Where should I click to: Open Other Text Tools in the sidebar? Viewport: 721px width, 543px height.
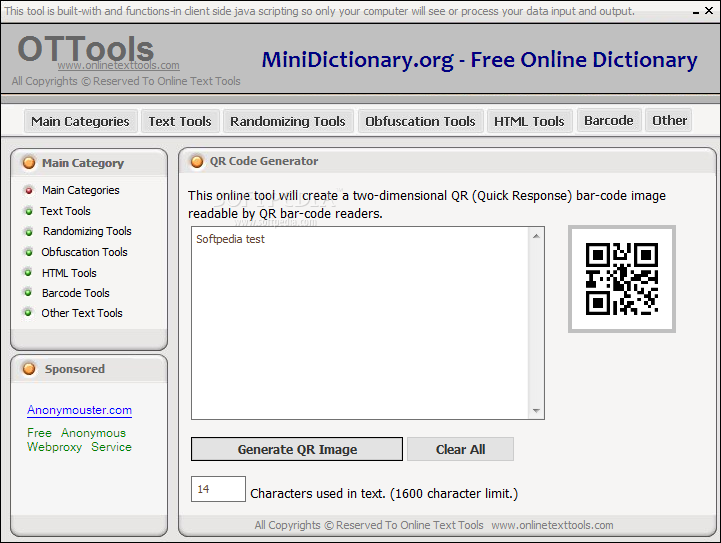[82, 313]
